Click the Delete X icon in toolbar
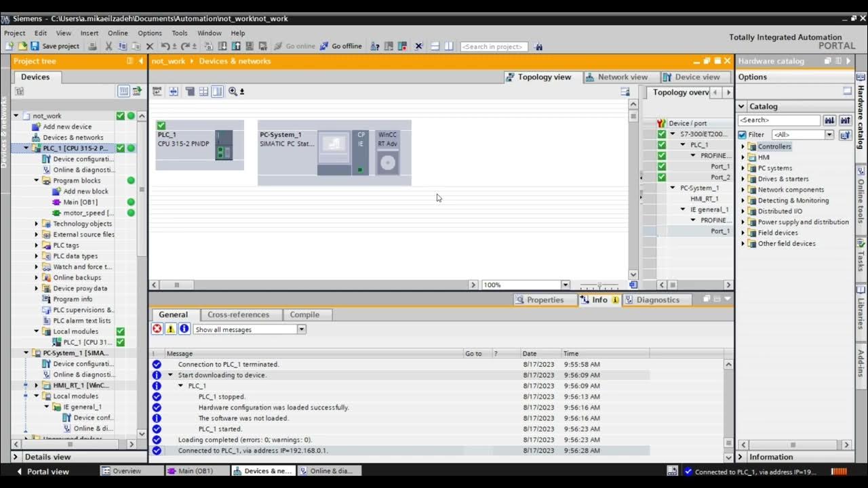868x488 pixels. click(x=150, y=46)
